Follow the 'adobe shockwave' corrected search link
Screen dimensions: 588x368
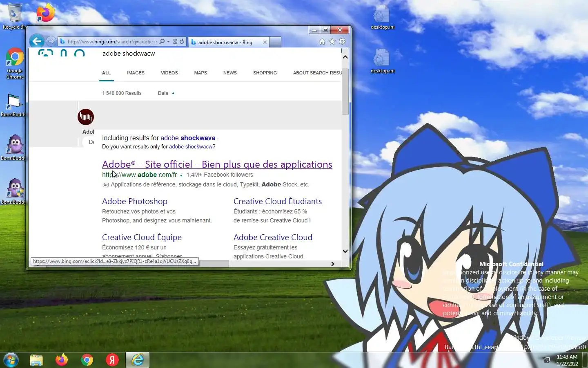(x=188, y=138)
